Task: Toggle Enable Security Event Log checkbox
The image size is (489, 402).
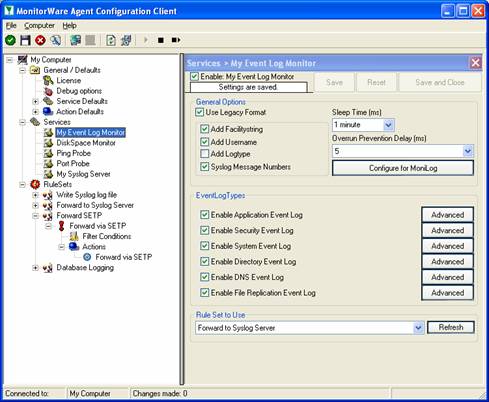Action: [x=204, y=230]
